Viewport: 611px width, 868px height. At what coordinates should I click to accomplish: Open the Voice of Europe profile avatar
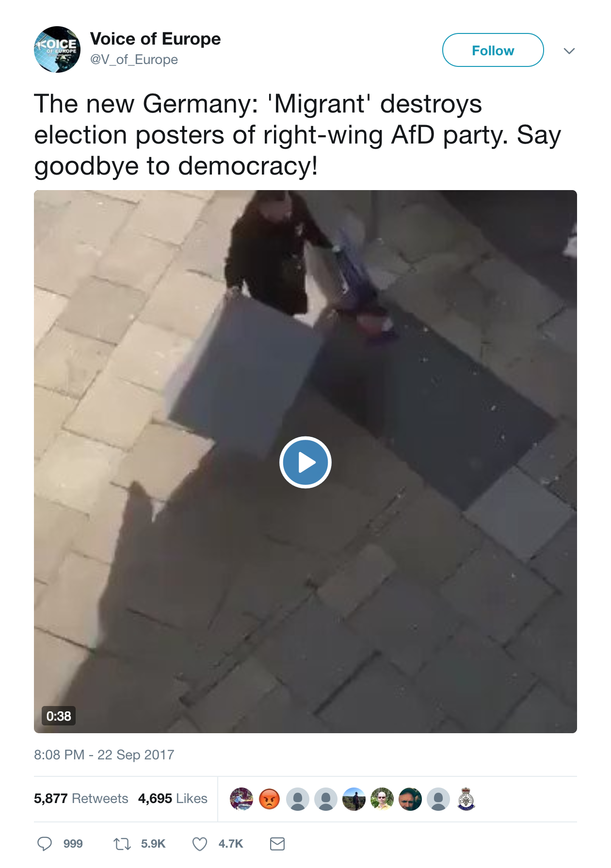coord(57,49)
